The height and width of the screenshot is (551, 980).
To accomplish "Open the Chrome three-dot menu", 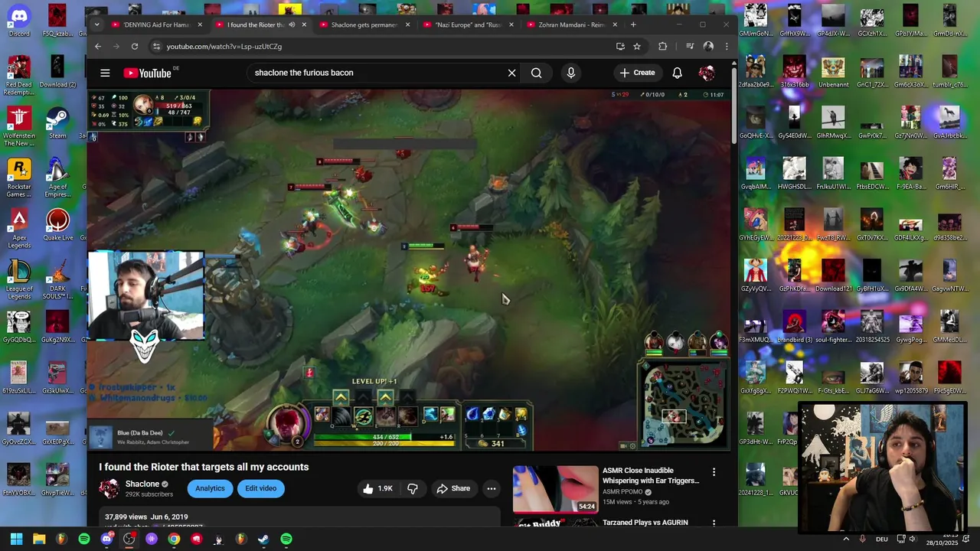I will (x=727, y=47).
